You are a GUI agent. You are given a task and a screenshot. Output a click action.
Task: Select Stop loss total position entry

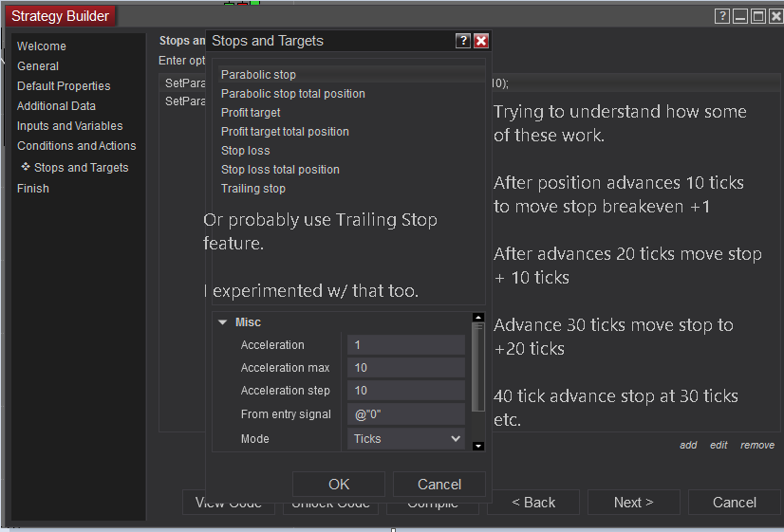tap(280, 170)
